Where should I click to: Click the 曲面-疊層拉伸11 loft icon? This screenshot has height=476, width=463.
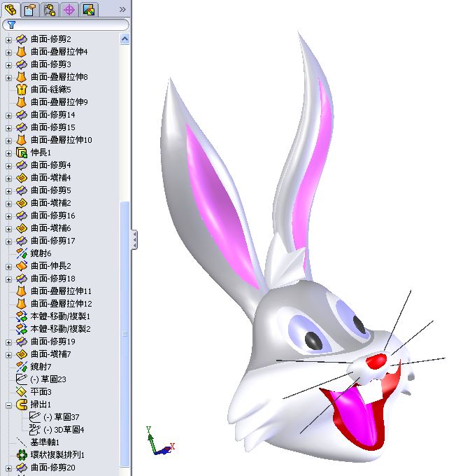(x=21, y=291)
